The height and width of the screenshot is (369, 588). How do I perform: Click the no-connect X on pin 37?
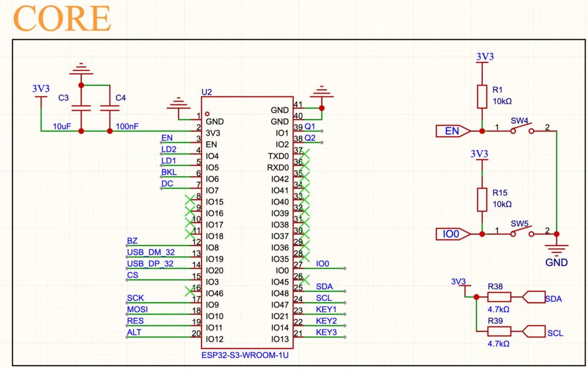click(305, 154)
